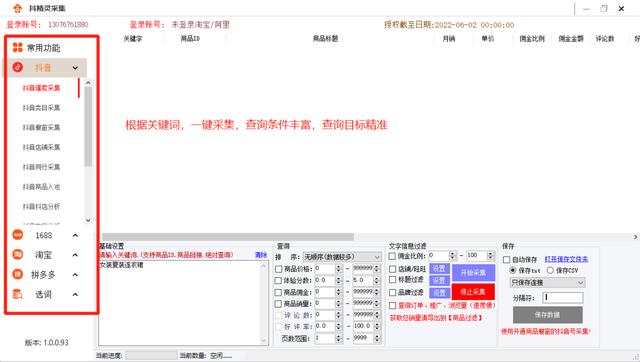The height and width of the screenshot is (362, 640).
Task: Open the 打开保存文件夹 link
Action: pos(566,259)
